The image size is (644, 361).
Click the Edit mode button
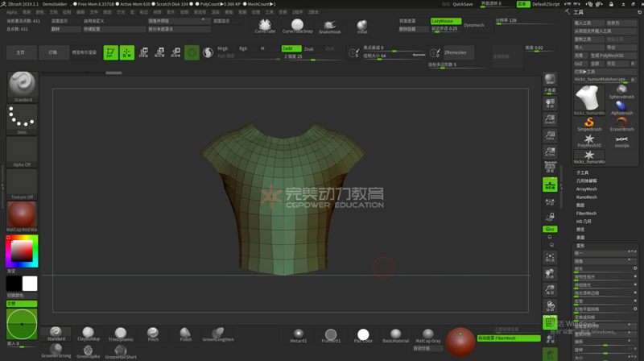(x=110, y=52)
